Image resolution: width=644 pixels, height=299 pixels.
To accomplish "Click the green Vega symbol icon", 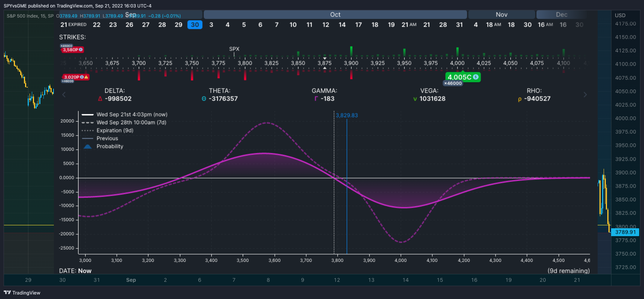I will tap(415, 99).
